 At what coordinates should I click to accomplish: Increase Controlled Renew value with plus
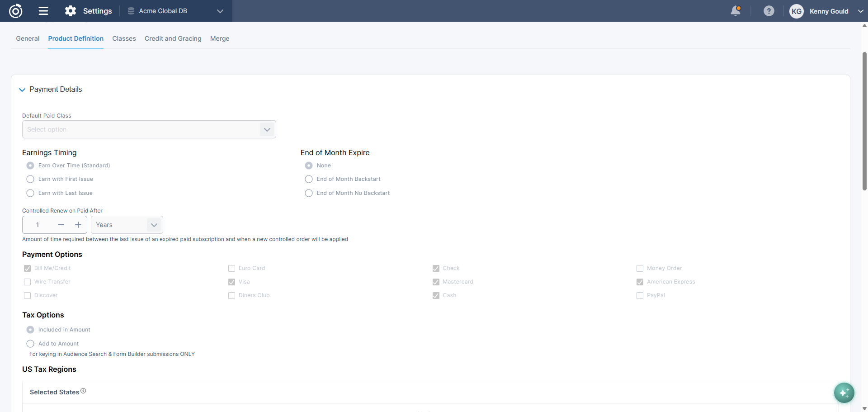78,225
